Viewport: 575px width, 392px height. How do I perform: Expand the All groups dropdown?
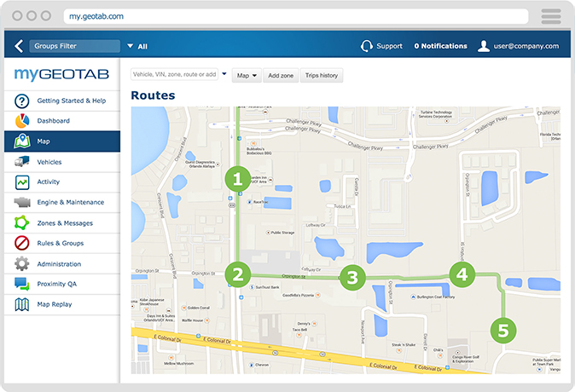point(137,46)
